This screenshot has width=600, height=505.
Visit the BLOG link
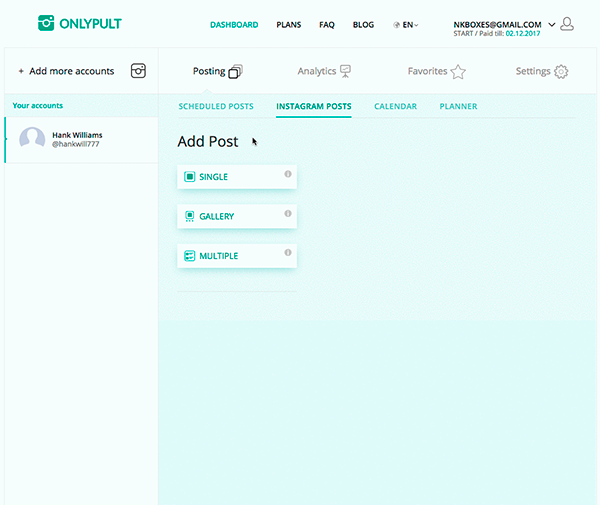[x=363, y=25]
